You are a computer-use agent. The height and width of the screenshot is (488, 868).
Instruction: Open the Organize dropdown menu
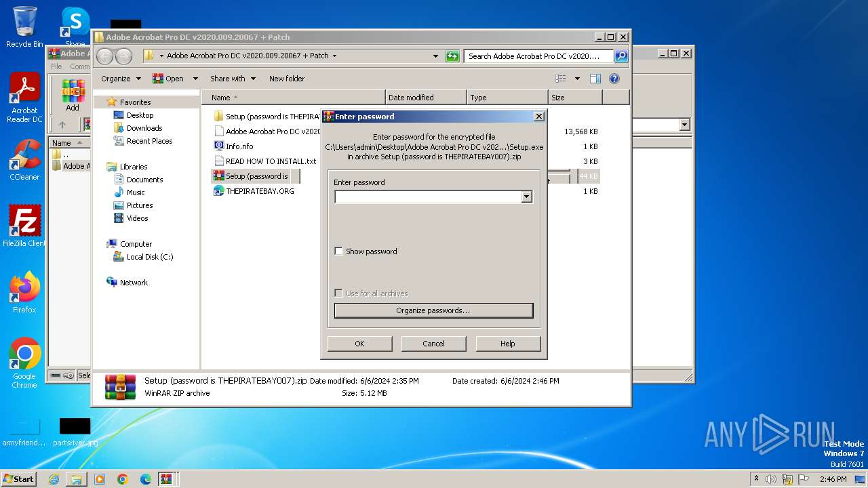(121, 79)
